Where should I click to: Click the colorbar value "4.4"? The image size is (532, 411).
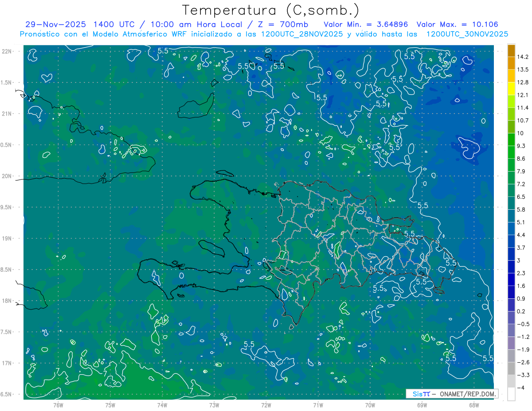(x=521, y=235)
